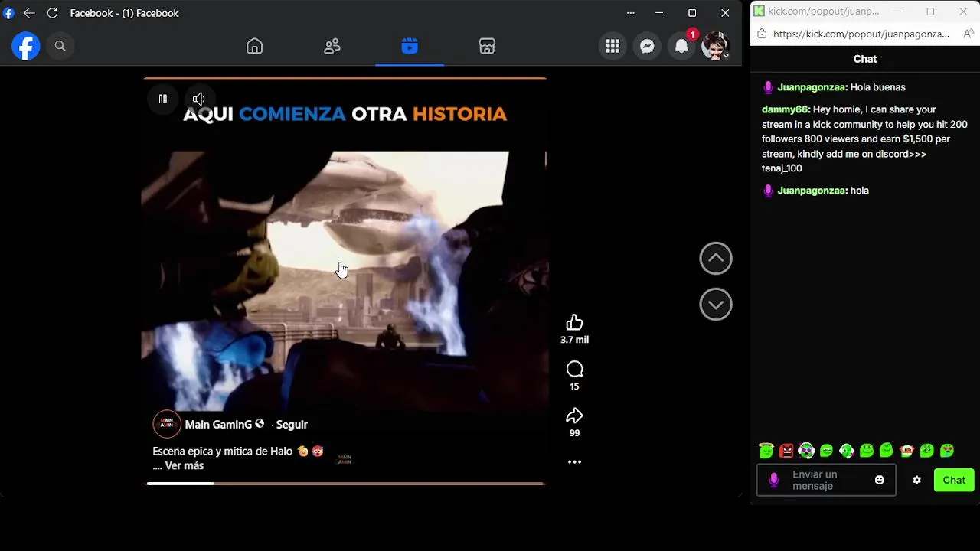
Task: Open the Marketplace tab
Action: tap(487, 46)
